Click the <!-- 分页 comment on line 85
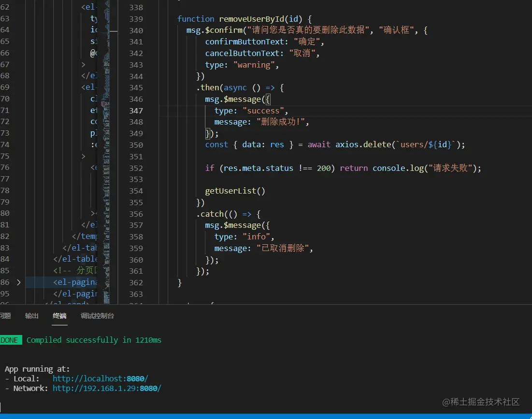This screenshot has width=532, height=419. pos(75,270)
